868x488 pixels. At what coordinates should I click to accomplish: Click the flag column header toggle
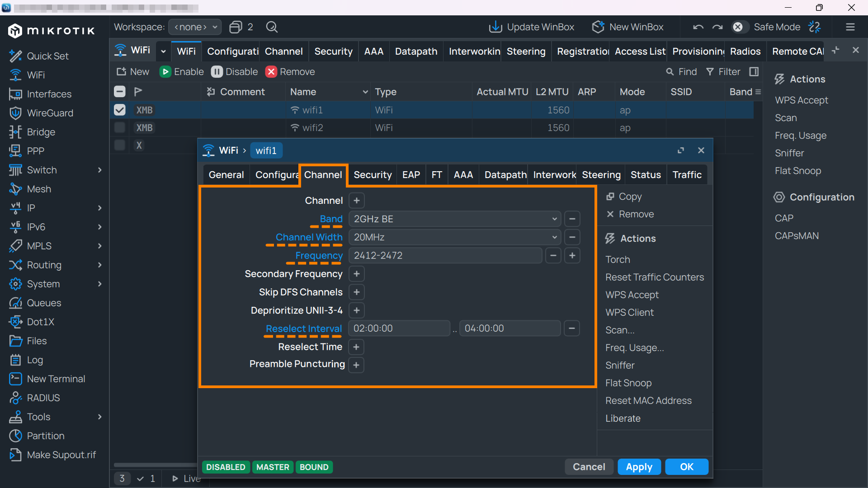pyautogui.click(x=138, y=92)
